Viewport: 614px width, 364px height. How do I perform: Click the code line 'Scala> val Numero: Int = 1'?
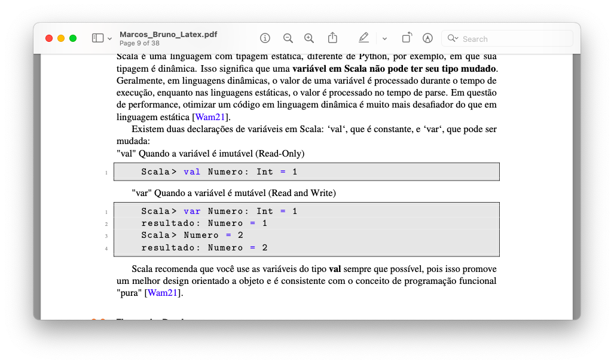219,172
